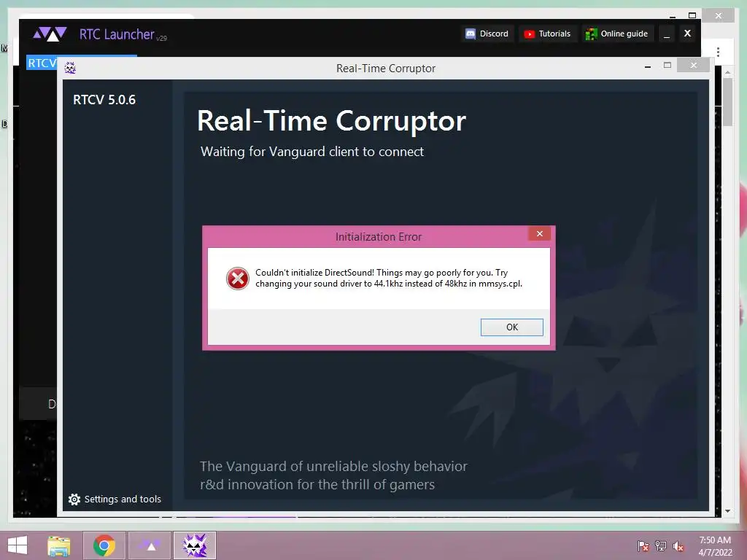Click the DirectSound error message text
The height and width of the screenshot is (560, 747).
[389, 278]
